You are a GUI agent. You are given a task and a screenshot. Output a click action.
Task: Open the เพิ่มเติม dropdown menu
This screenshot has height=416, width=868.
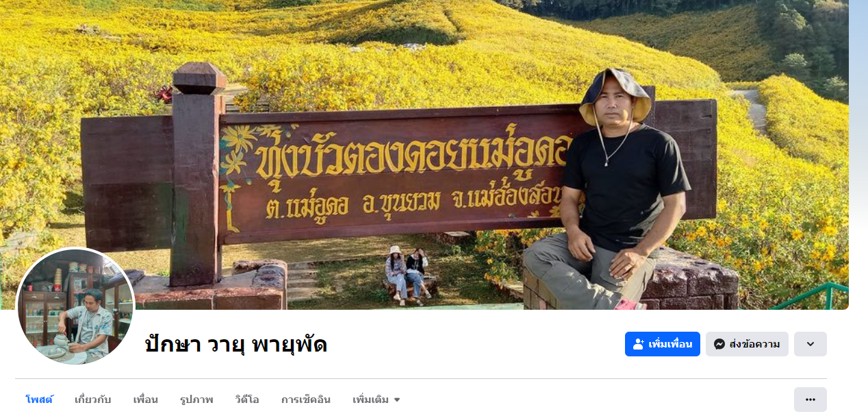click(376, 400)
